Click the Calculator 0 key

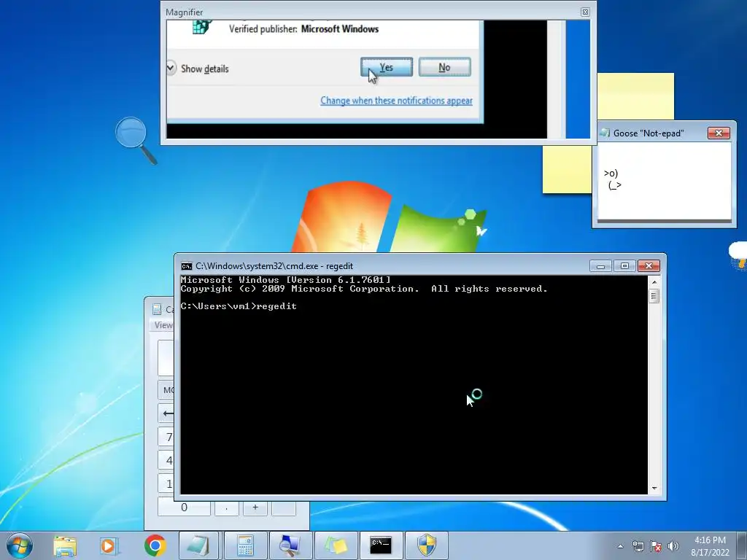(184, 507)
